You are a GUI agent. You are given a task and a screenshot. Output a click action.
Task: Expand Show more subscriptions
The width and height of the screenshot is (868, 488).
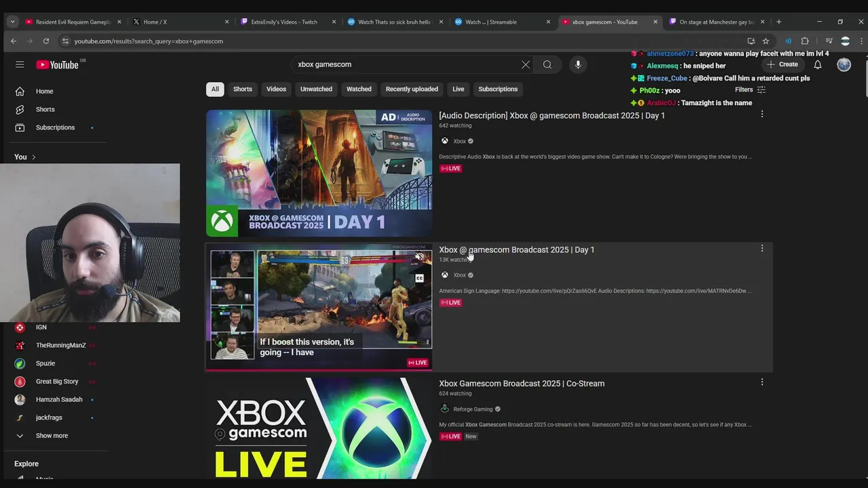point(52,436)
